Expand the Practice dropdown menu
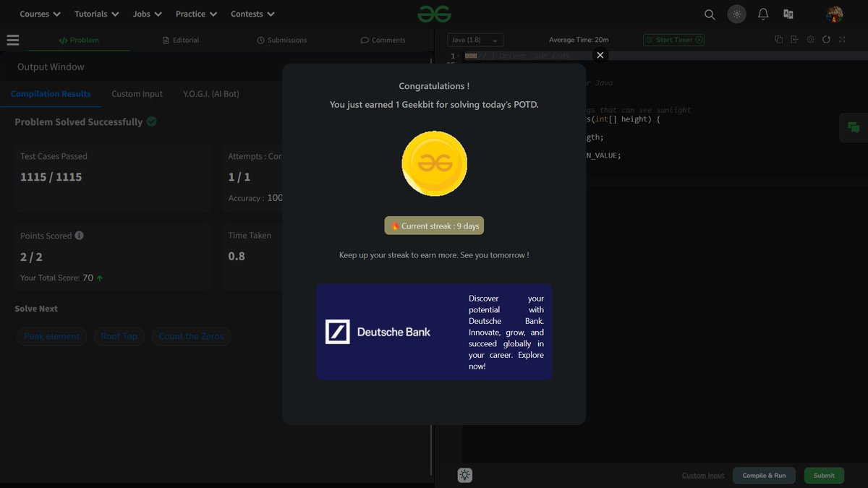 (x=196, y=14)
